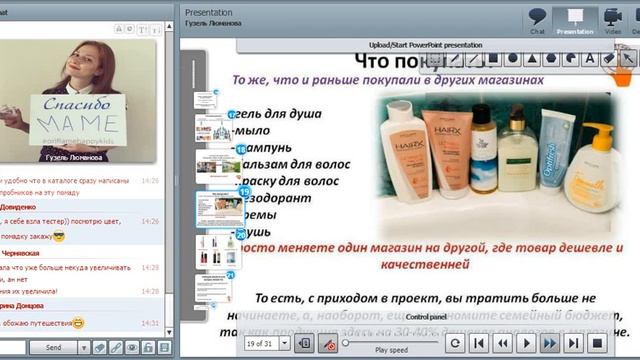Advance with the fast-forward button

click(550, 343)
